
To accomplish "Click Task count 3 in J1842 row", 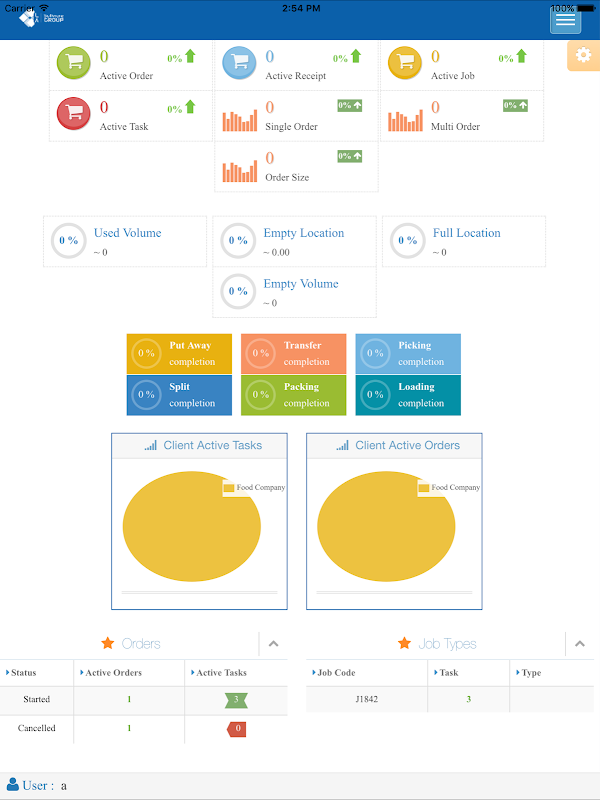I will tap(468, 699).
